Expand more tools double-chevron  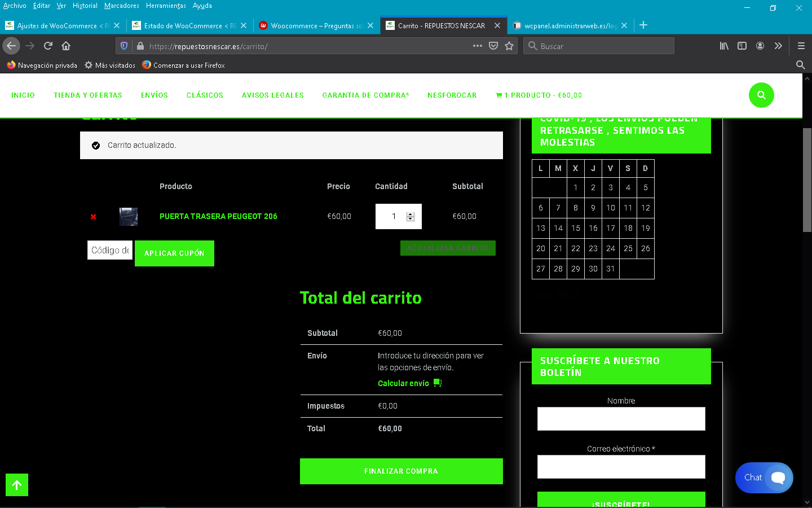[x=778, y=46]
